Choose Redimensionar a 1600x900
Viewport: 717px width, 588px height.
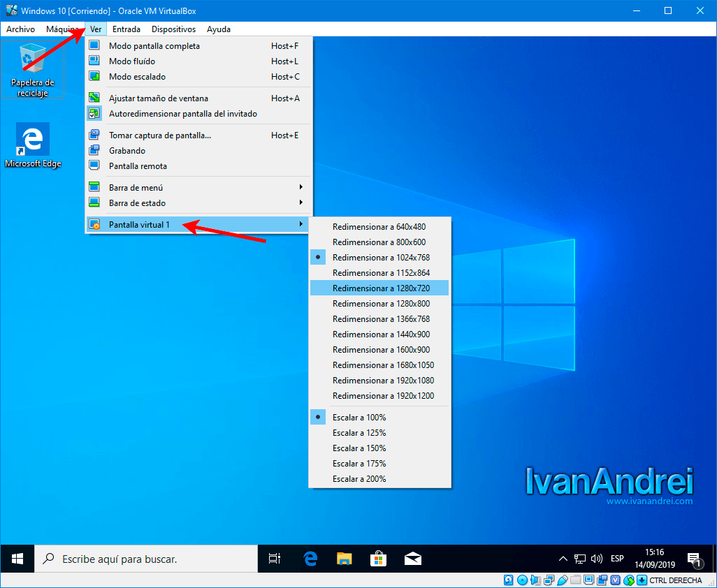tap(379, 349)
